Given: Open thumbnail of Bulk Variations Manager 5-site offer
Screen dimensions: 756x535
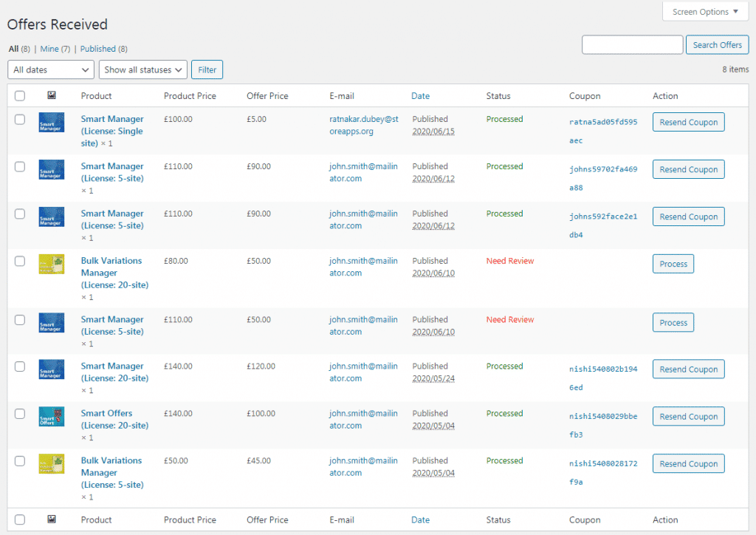Looking at the screenshot, I should pos(52,464).
